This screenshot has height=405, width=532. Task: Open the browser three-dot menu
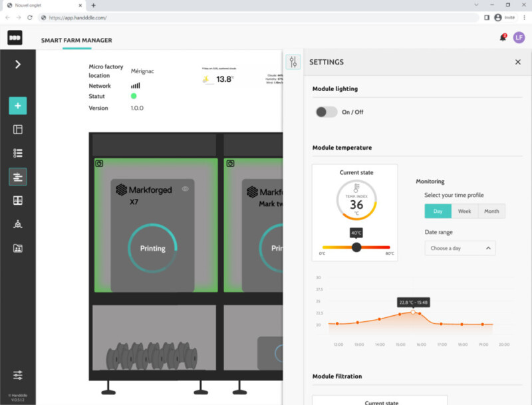coord(524,18)
